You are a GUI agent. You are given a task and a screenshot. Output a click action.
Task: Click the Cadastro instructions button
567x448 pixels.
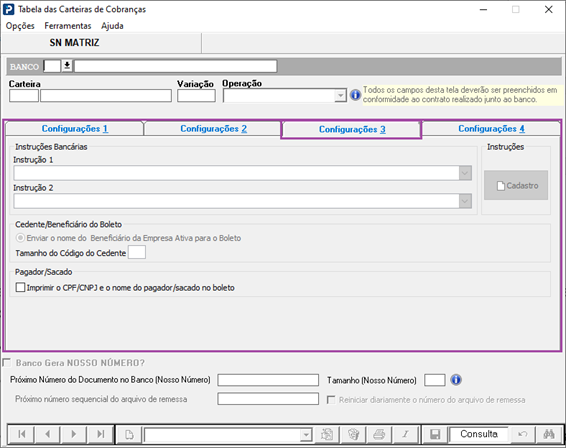tap(516, 185)
